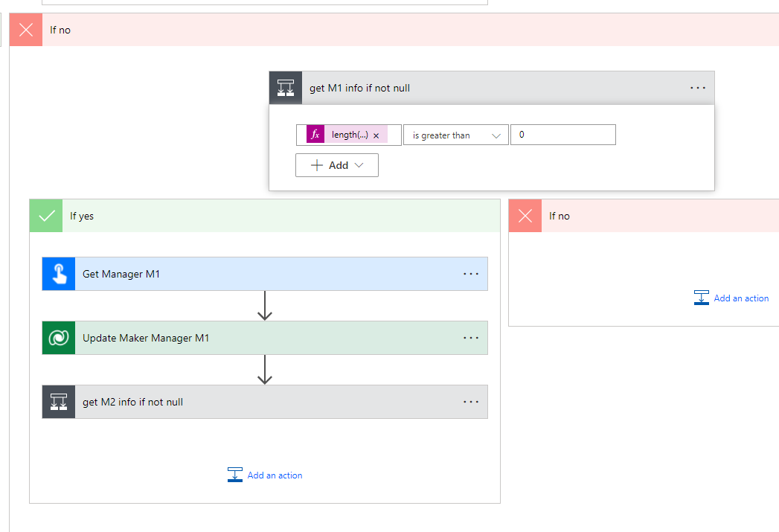779x532 pixels.
Task: Expand the get M2 info if not null condition
Action: tap(265, 402)
